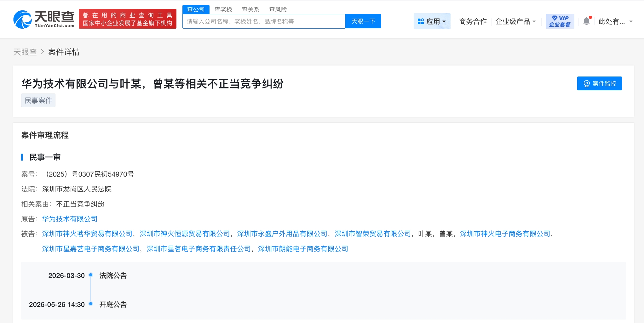This screenshot has width=644, height=323.
Task: Click the 案件监控 button
Action: (599, 83)
